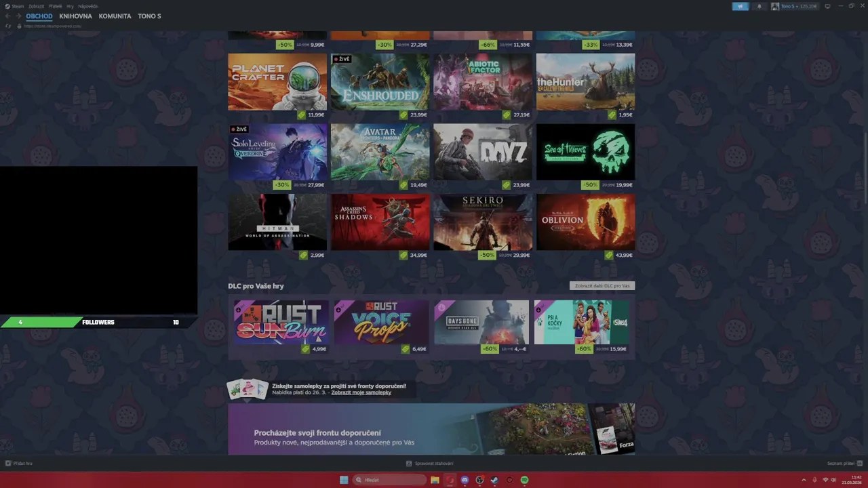Open the Zobrazit menu
Image resolution: width=868 pixels, height=488 pixels.
[36, 6]
